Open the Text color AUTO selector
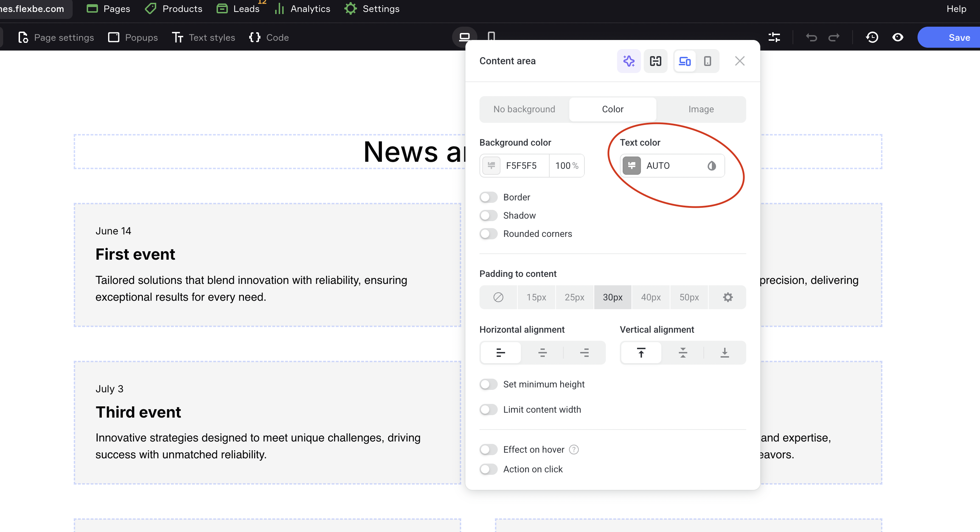 (672, 165)
